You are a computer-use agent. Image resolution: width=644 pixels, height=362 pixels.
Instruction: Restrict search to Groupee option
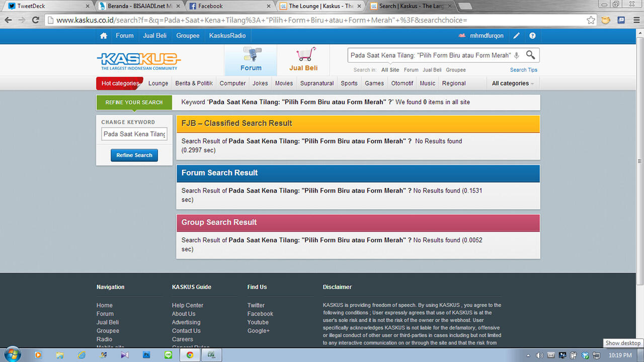point(456,70)
